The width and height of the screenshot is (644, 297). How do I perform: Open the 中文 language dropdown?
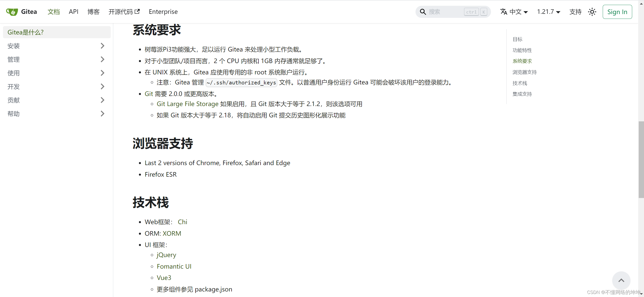click(514, 12)
